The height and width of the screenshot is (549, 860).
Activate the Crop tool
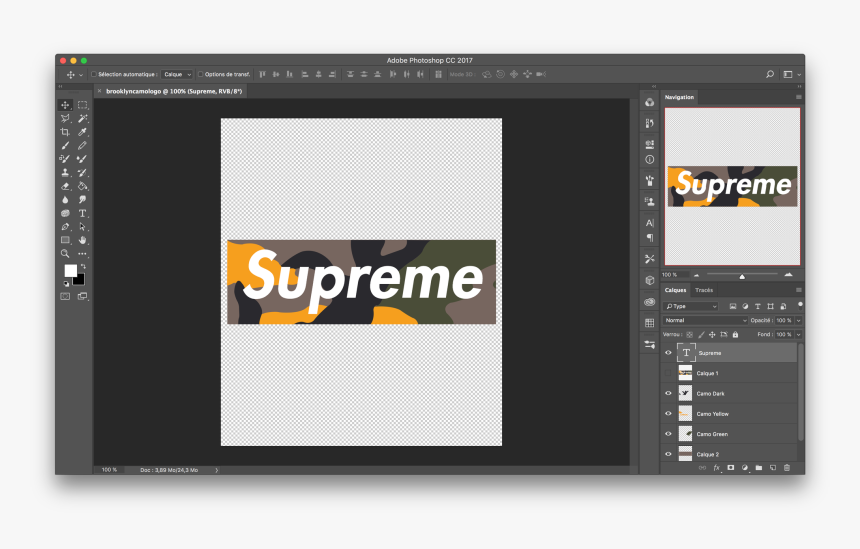(x=65, y=132)
